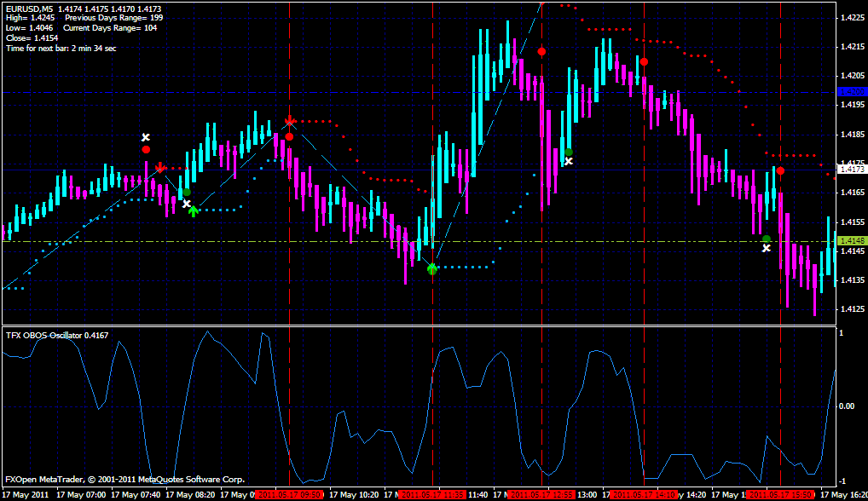Select the green up arrow under the 08:20 pullback
The image size is (868, 501).
[192, 210]
